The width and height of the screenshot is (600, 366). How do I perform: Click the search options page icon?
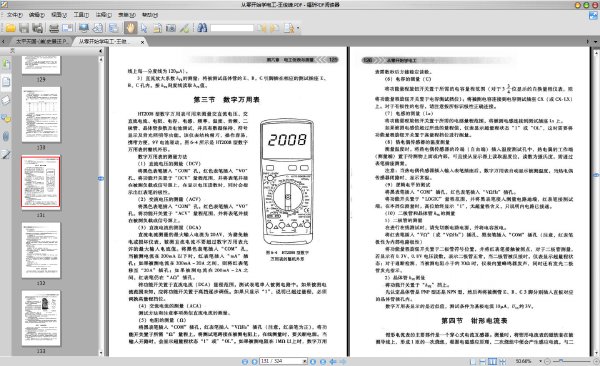pyautogui.click(x=289, y=28)
